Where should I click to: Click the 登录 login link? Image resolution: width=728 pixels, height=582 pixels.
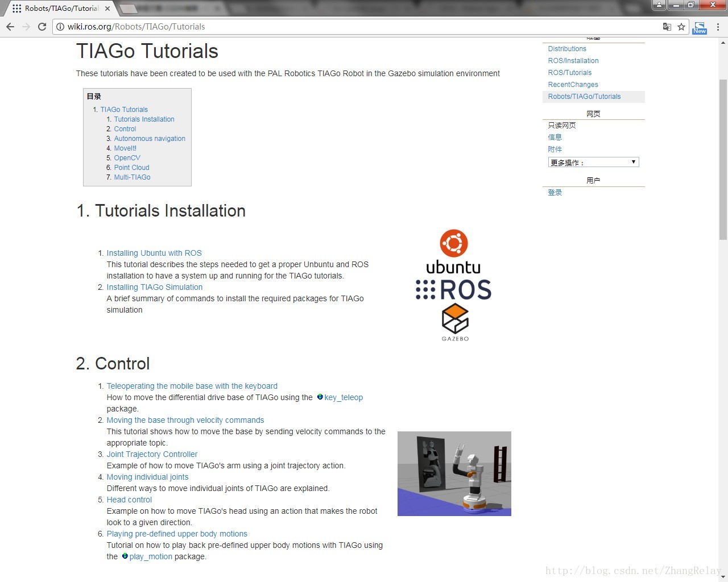click(555, 192)
